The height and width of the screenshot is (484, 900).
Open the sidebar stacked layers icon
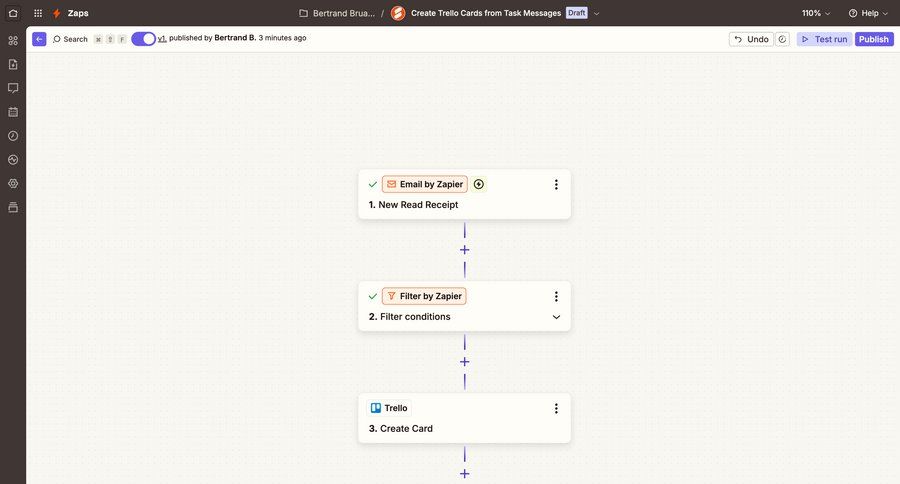(x=13, y=207)
